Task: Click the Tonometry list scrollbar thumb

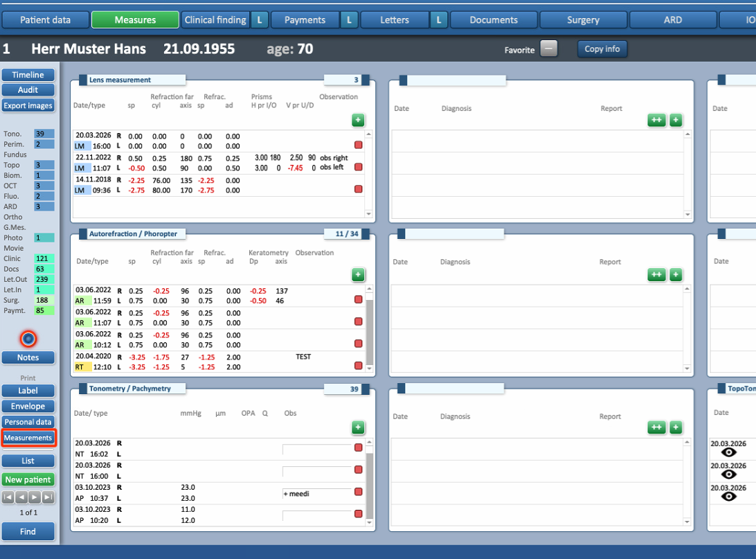Action: point(369,485)
